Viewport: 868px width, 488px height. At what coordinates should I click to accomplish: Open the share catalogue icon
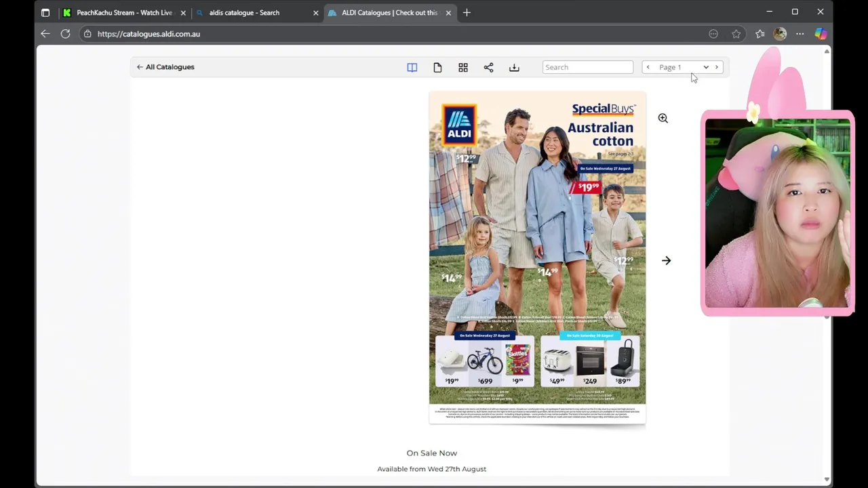coord(488,67)
